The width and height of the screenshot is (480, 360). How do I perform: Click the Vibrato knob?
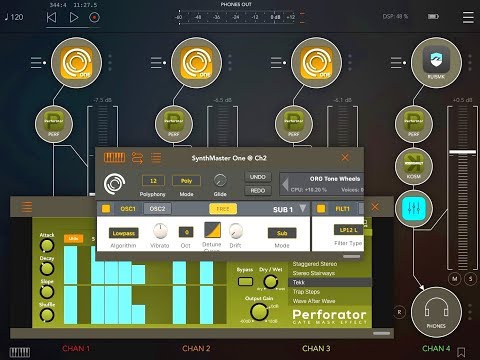(x=160, y=231)
